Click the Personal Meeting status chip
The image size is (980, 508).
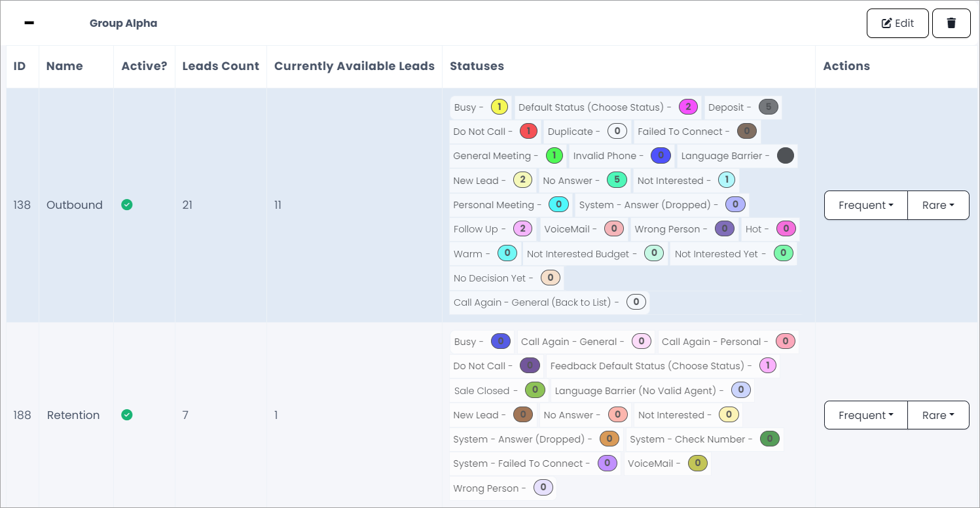point(511,205)
